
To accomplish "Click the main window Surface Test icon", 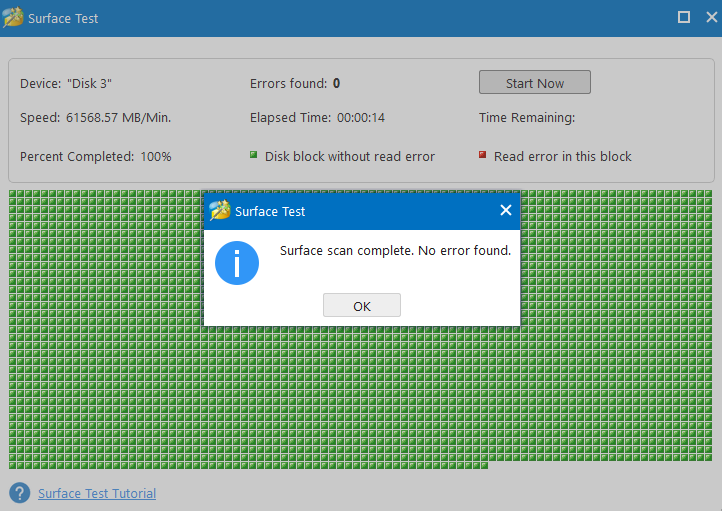I will pos(12,17).
